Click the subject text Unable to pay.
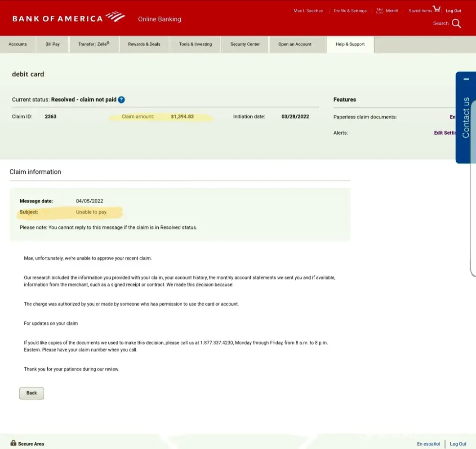476x449 pixels. (92, 212)
